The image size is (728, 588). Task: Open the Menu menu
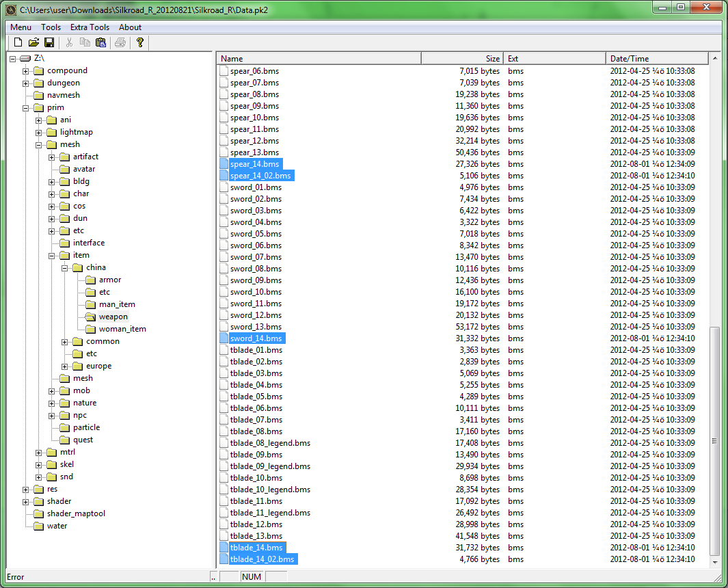coord(21,27)
